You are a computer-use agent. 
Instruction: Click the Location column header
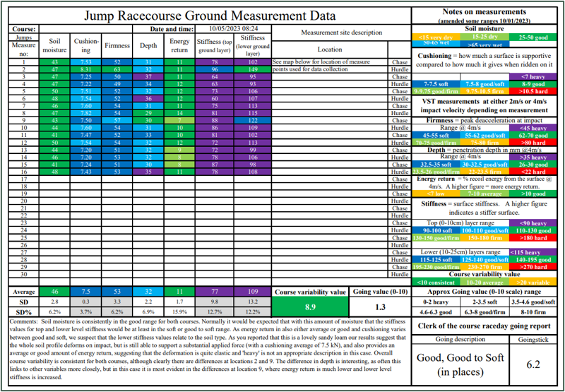pyautogui.click(x=330, y=49)
